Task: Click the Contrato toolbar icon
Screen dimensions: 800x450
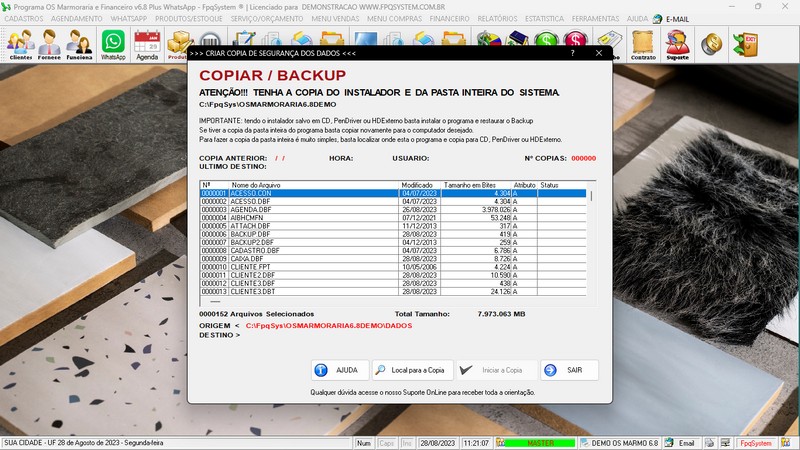Action: click(644, 45)
